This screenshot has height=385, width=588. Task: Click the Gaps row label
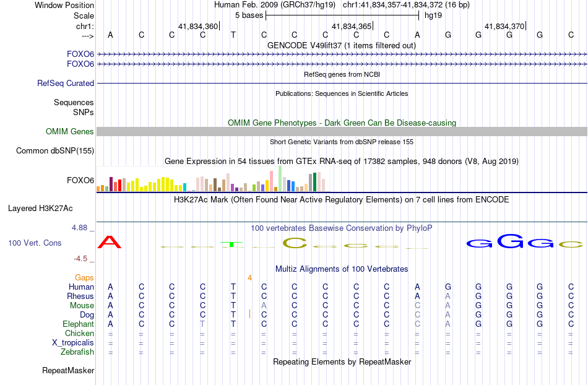tap(84, 278)
